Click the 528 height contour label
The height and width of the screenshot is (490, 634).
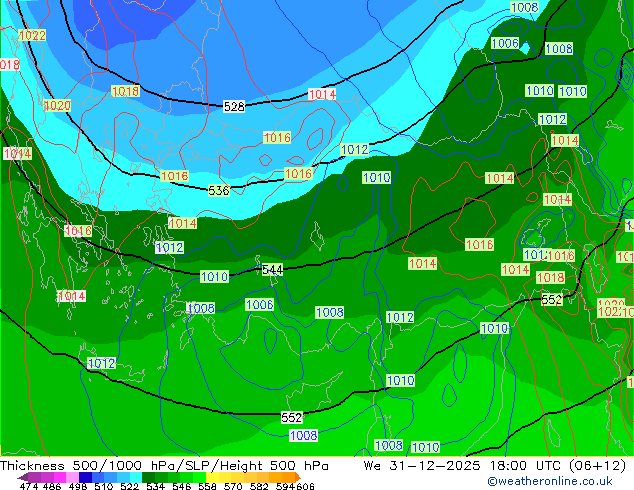tap(234, 107)
